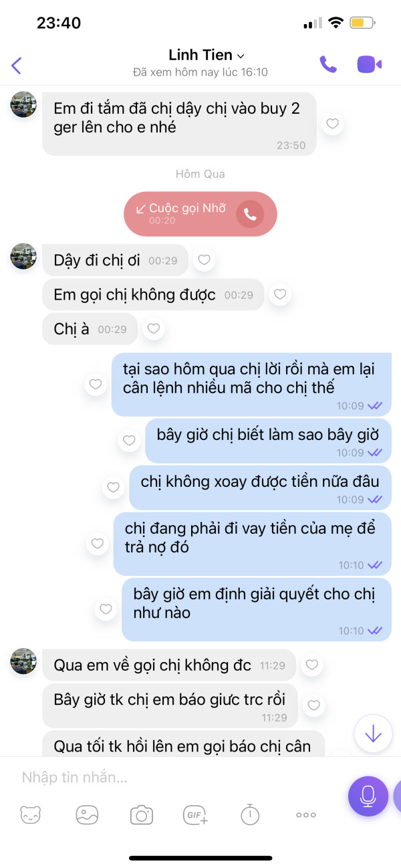The image size is (401, 868).
Task: Set disappearing message timer icon
Action: (250, 815)
